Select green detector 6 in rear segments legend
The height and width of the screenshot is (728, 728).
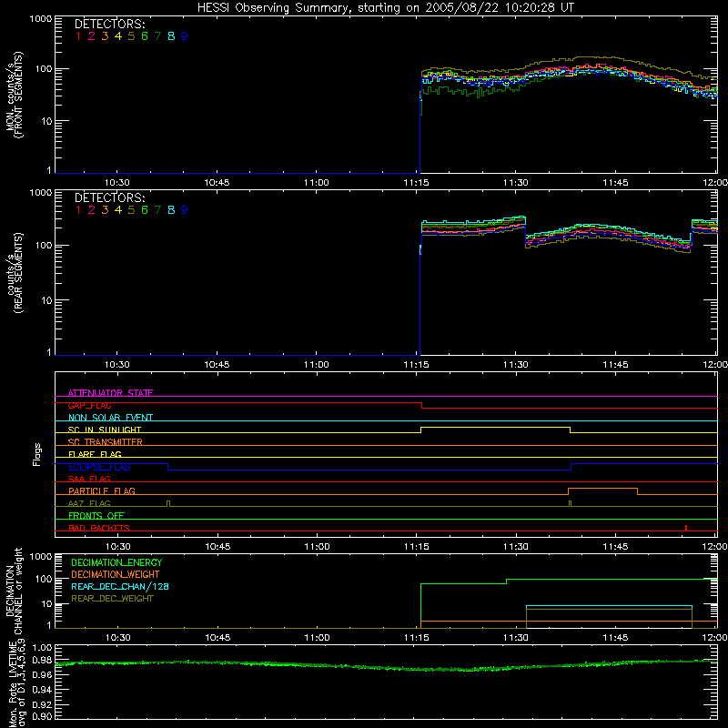coord(145,210)
